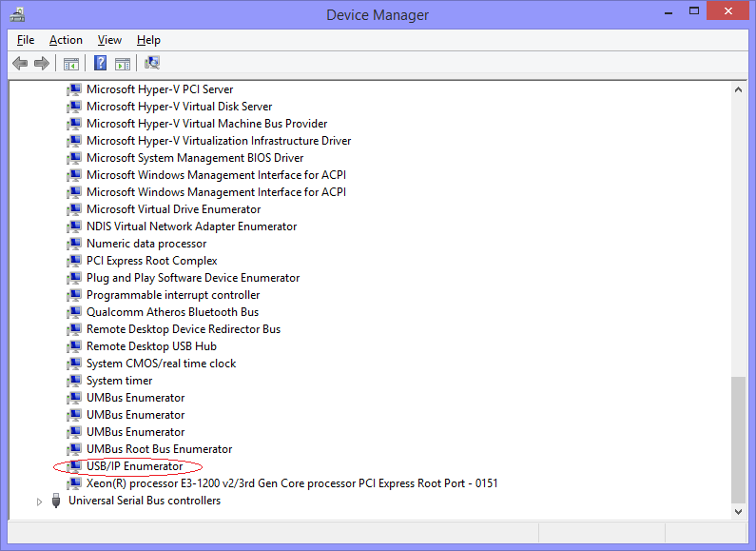Click the scrollbar down arrow
Image resolution: width=756 pixels, height=551 pixels.
coord(739,511)
